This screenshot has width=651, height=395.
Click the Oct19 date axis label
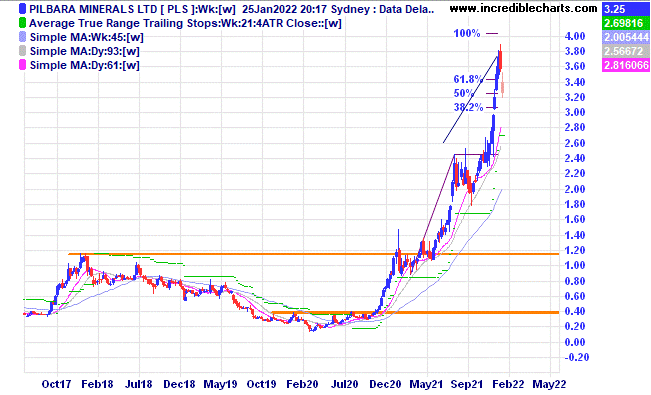point(261,384)
